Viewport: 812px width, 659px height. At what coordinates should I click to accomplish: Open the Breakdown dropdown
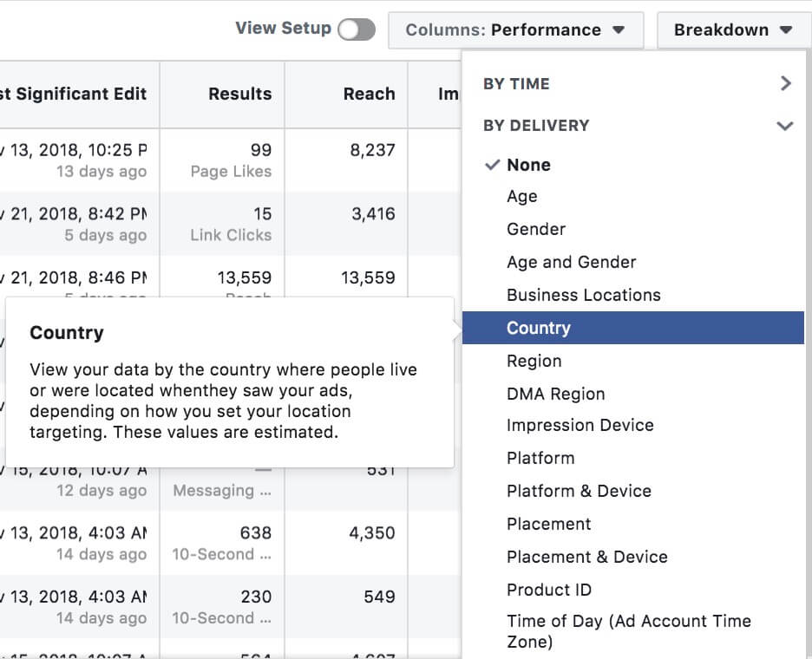[733, 30]
